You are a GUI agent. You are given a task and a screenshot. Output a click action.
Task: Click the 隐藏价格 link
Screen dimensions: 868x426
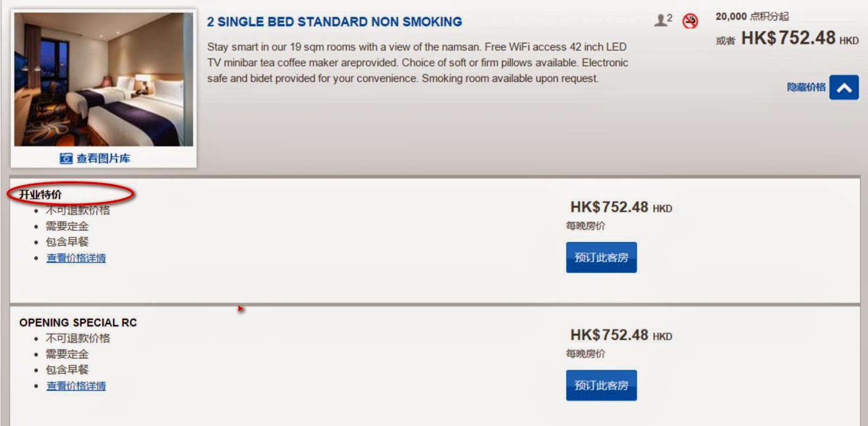click(x=806, y=87)
